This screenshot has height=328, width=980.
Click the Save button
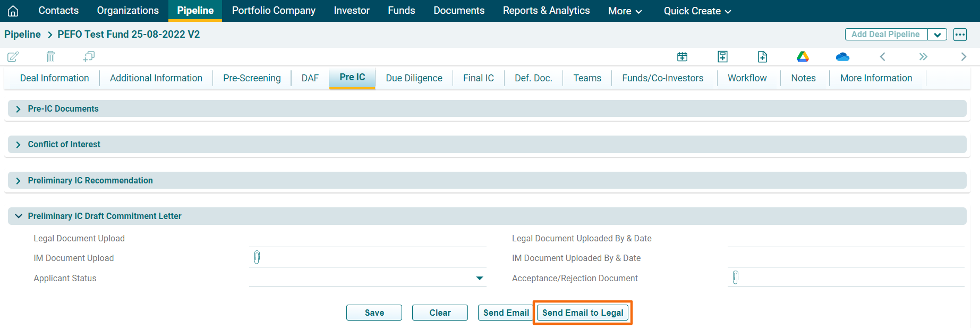click(x=374, y=313)
